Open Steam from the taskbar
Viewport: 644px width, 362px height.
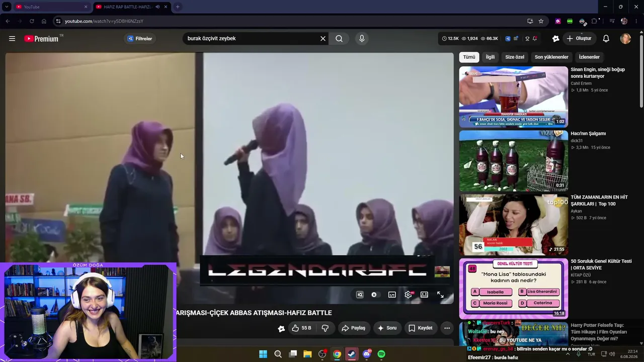point(352,354)
